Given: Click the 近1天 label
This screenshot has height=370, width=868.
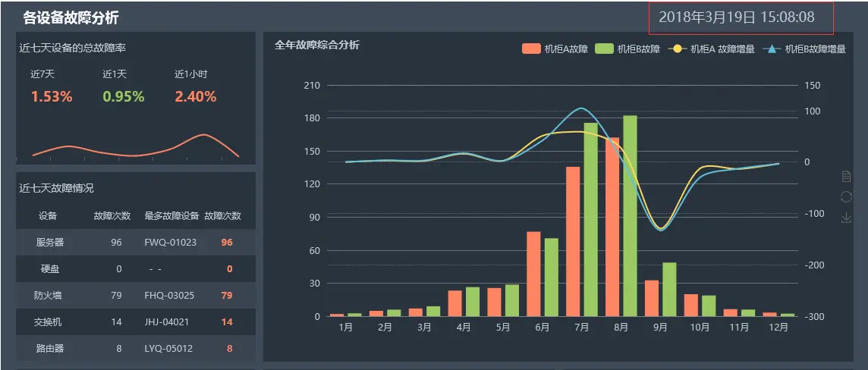Looking at the screenshot, I should pyautogui.click(x=115, y=74).
